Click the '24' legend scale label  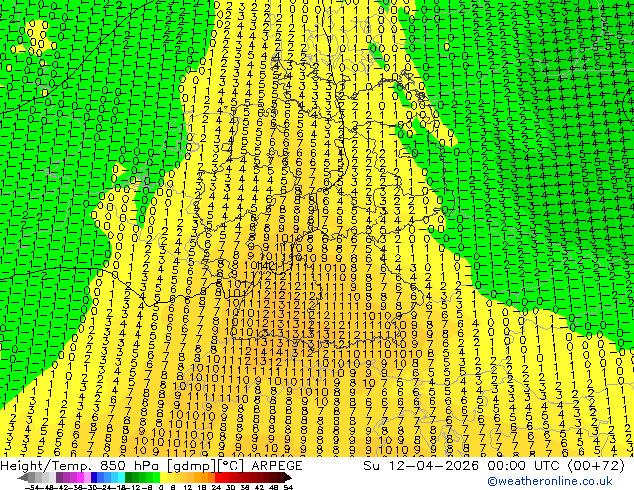[216, 487]
